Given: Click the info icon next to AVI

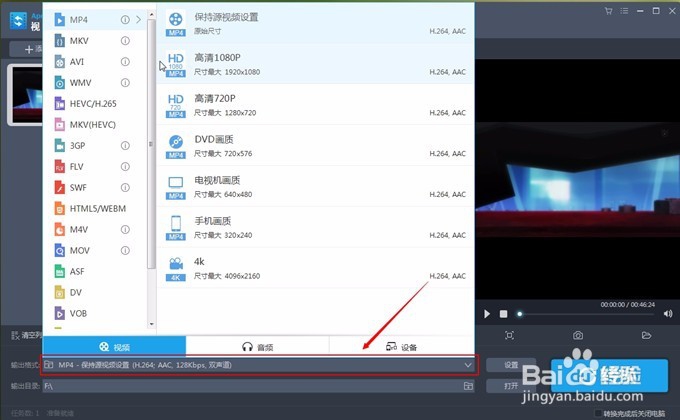Looking at the screenshot, I should (x=125, y=62).
